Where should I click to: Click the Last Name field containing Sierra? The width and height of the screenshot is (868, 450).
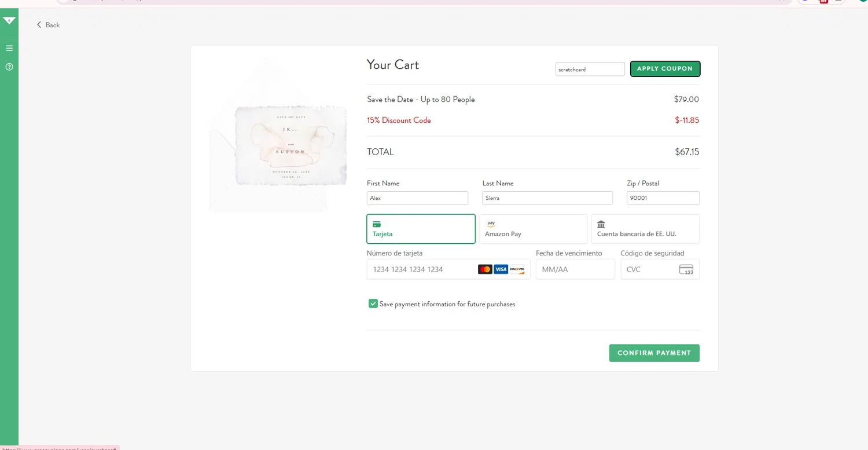pyautogui.click(x=547, y=198)
